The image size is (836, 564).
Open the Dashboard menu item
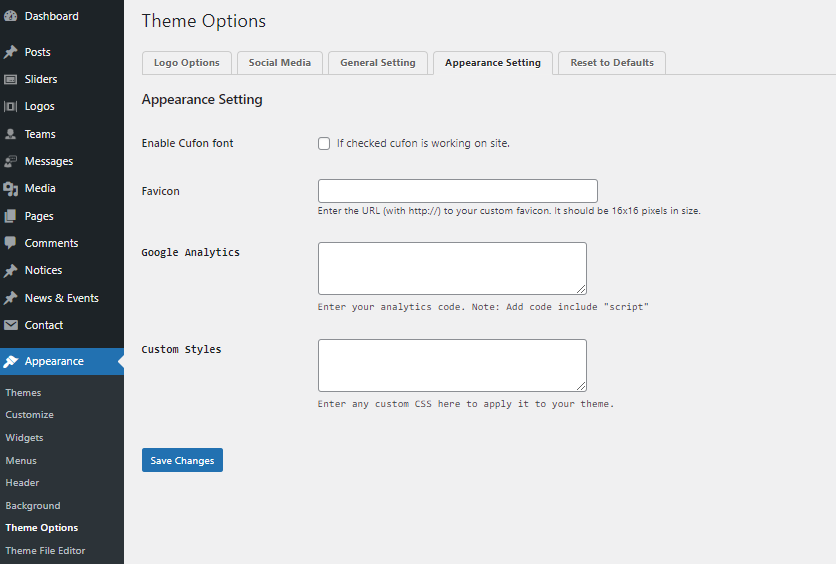click(x=52, y=16)
